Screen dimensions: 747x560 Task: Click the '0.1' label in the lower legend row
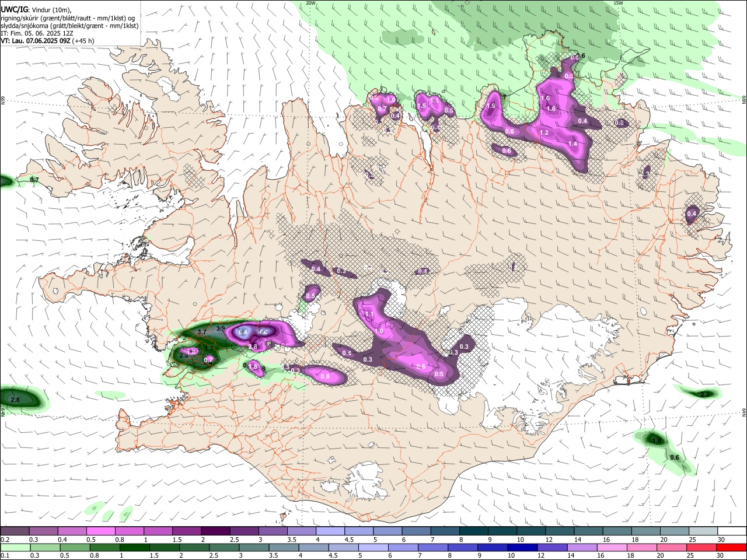[x=5, y=556]
